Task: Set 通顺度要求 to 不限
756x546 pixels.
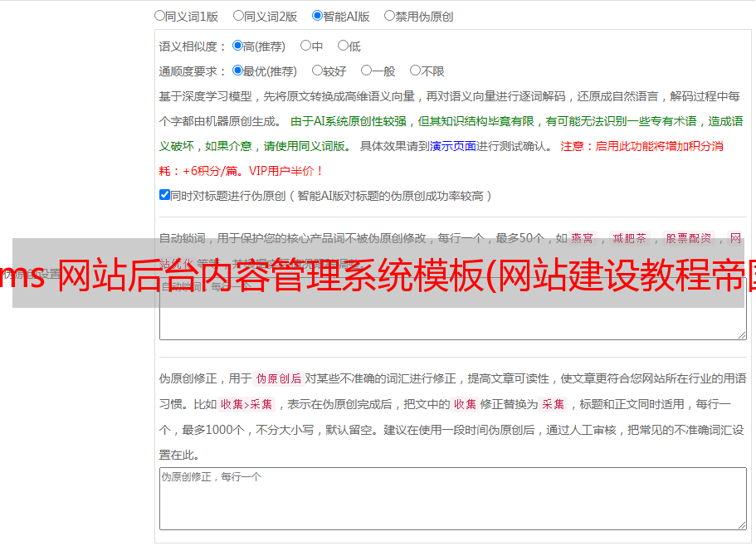Action: (x=415, y=71)
